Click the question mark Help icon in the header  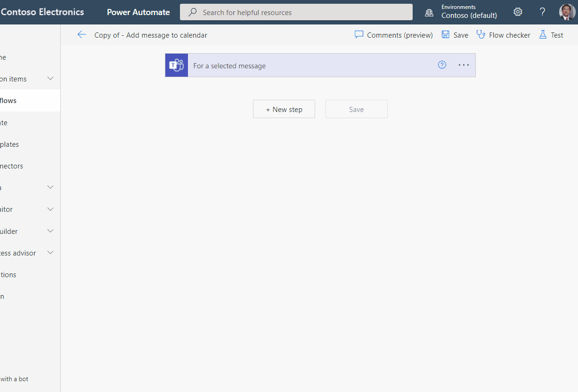(x=542, y=12)
